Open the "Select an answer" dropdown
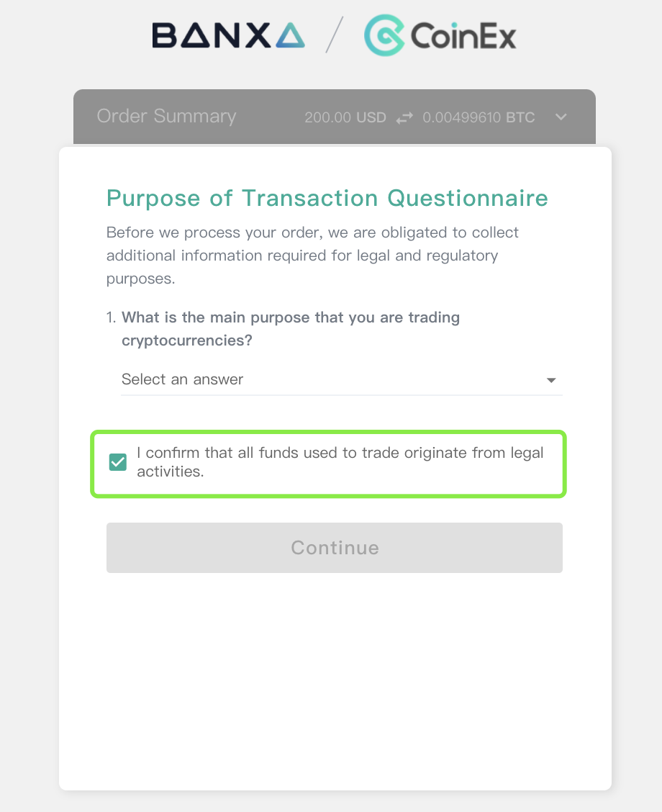 331,379
